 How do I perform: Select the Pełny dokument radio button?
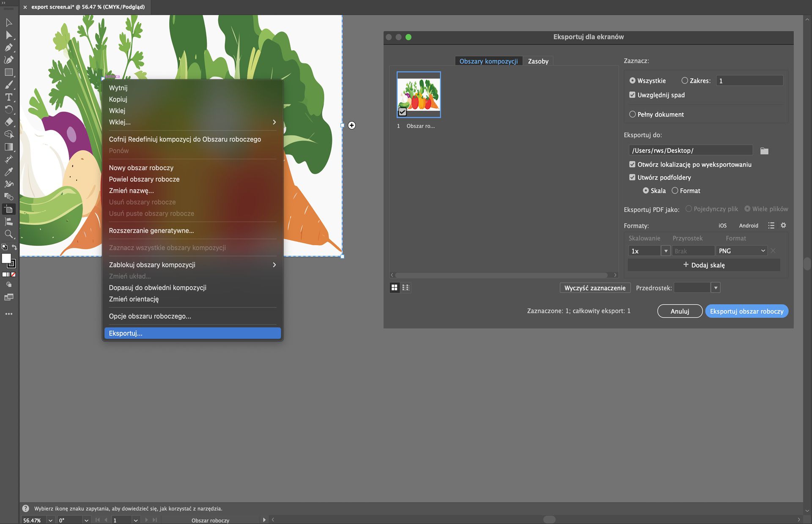(633, 114)
